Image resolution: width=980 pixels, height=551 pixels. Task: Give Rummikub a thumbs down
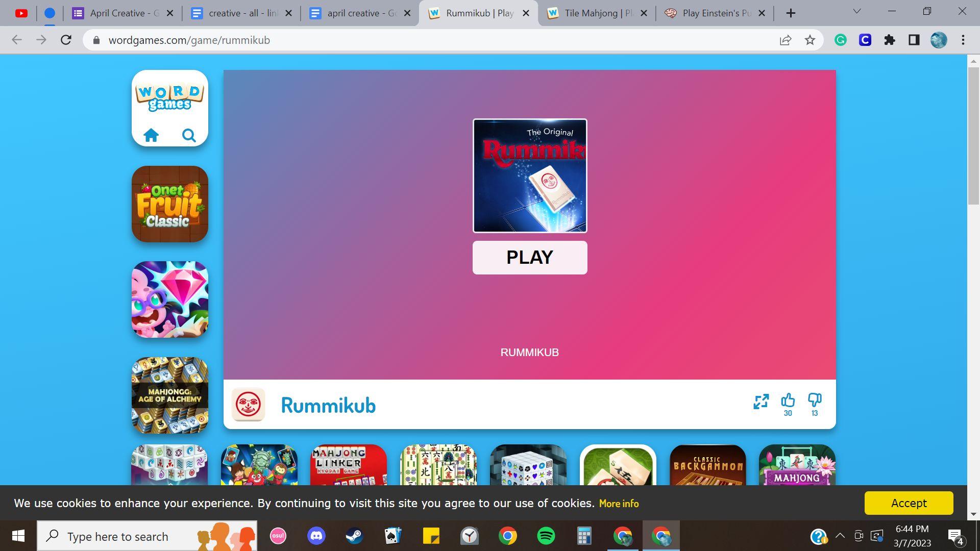pos(815,400)
